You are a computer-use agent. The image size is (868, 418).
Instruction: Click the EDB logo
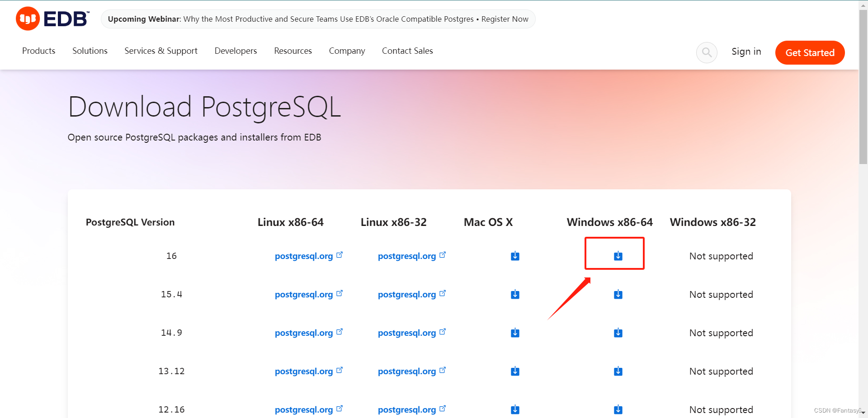pyautogui.click(x=52, y=19)
